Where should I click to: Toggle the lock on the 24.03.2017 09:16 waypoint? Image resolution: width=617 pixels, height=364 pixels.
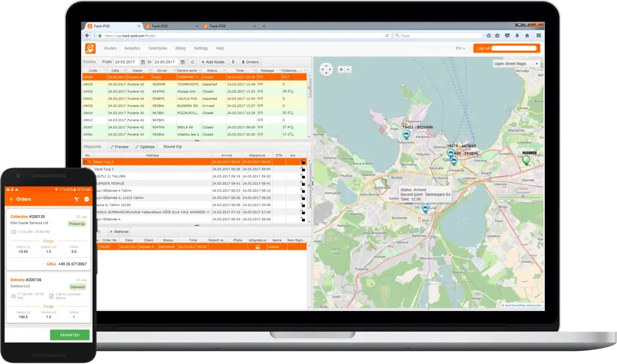click(x=303, y=177)
